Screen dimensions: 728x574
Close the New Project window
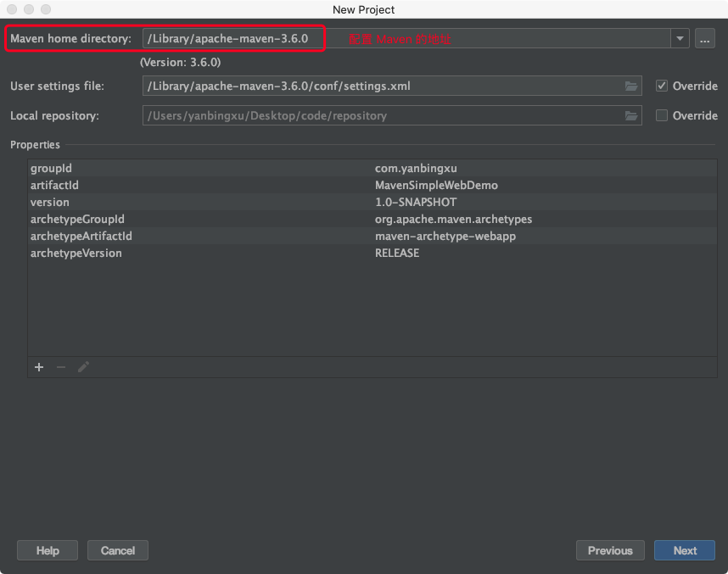click(x=12, y=9)
